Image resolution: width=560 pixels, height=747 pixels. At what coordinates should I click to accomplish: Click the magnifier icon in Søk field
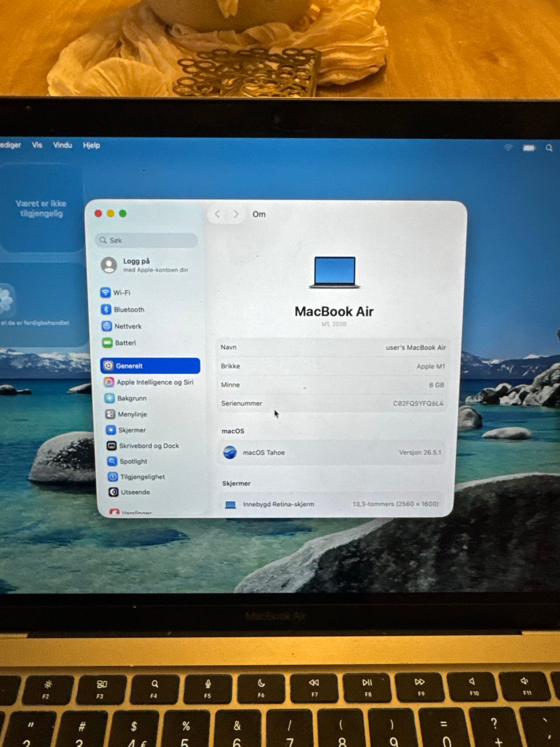click(x=103, y=240)
